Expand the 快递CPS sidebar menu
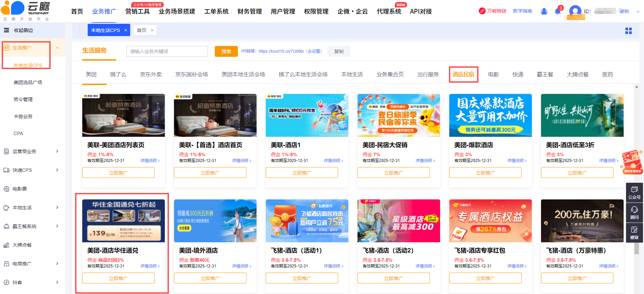The height and width of the screenshot is (294, 644). point(57,170)
